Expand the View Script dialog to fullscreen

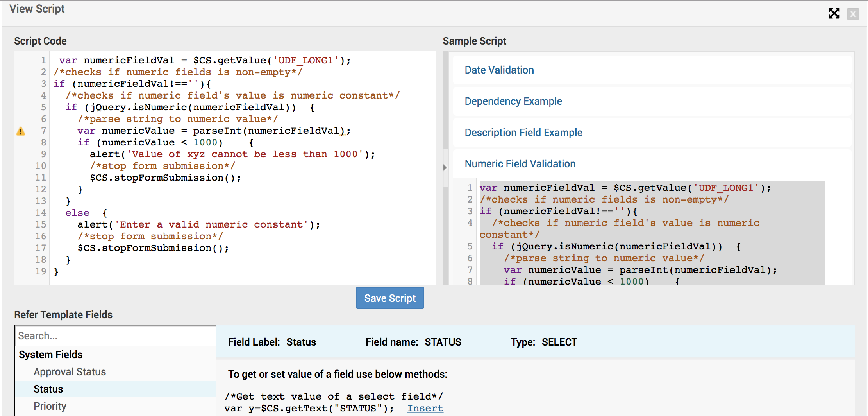tap(834, 13)
